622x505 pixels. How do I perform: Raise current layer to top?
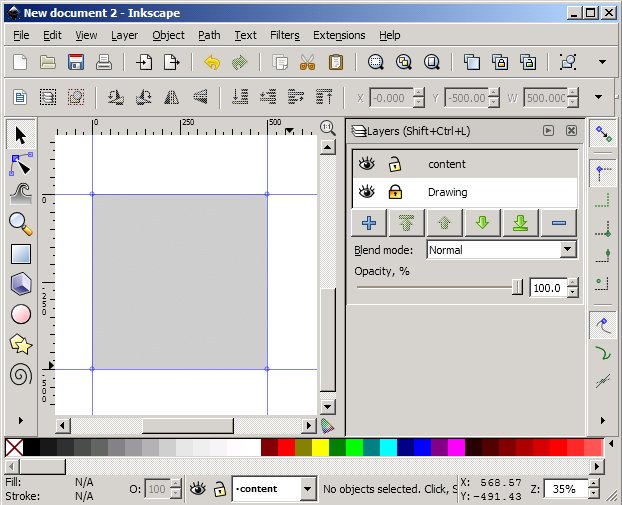tap(407, 223)
